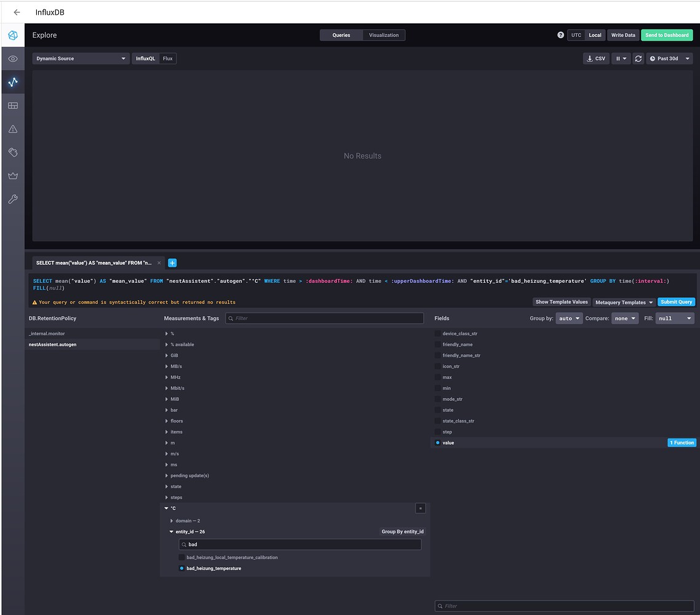Open the Log Viewer icon in sidebar

12,152
